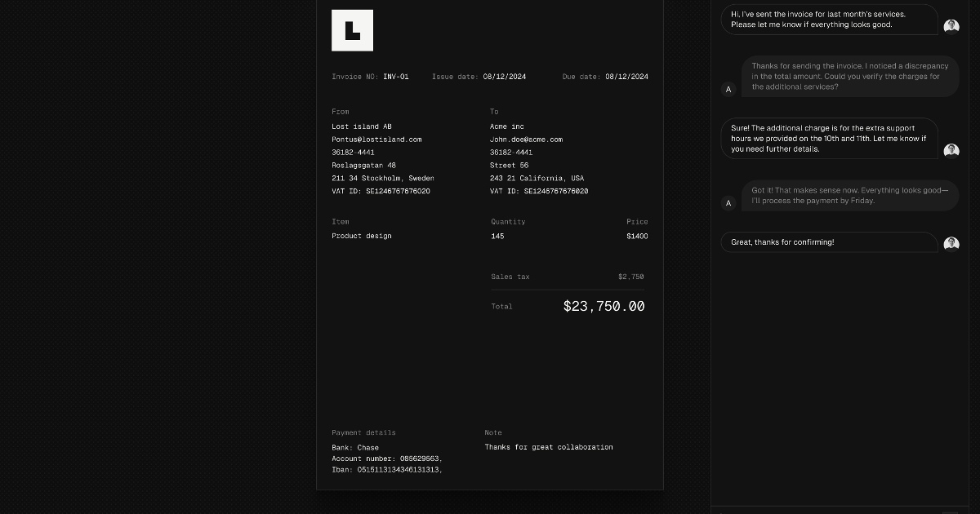Image resolution: width=980 pixels, height=514 pixels.
Task: Click the "Thanks for great collaboration" note
Action: 548,447
